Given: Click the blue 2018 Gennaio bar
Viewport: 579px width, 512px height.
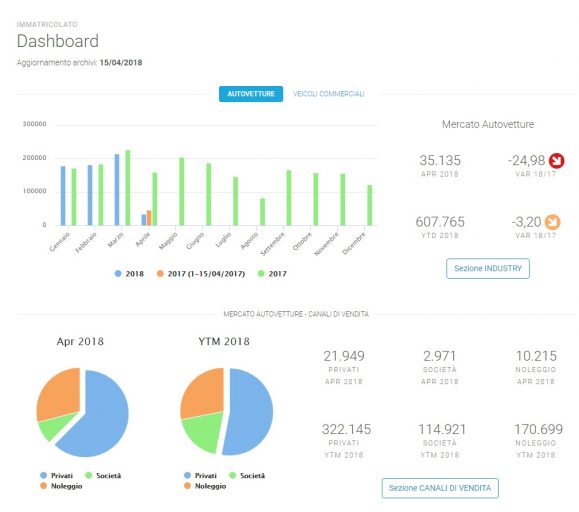Looking at the screenshot, I should coord(63,196).
